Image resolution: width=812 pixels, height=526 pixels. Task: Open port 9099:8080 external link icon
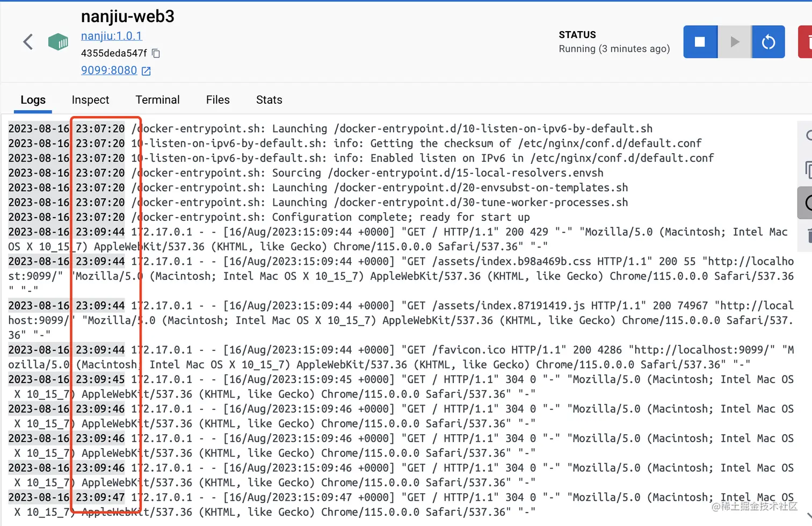[x=146, y=71]
